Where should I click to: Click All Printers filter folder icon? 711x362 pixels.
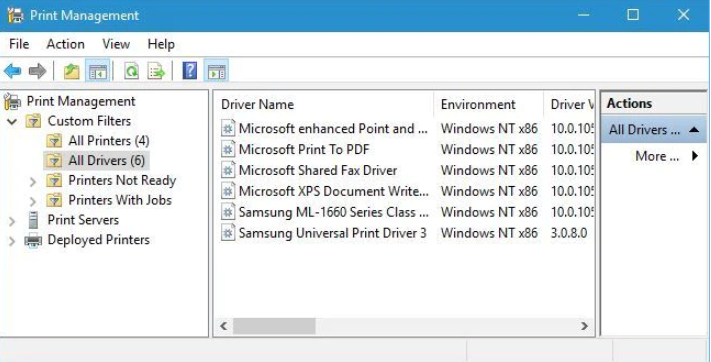(x=54, y=141)
